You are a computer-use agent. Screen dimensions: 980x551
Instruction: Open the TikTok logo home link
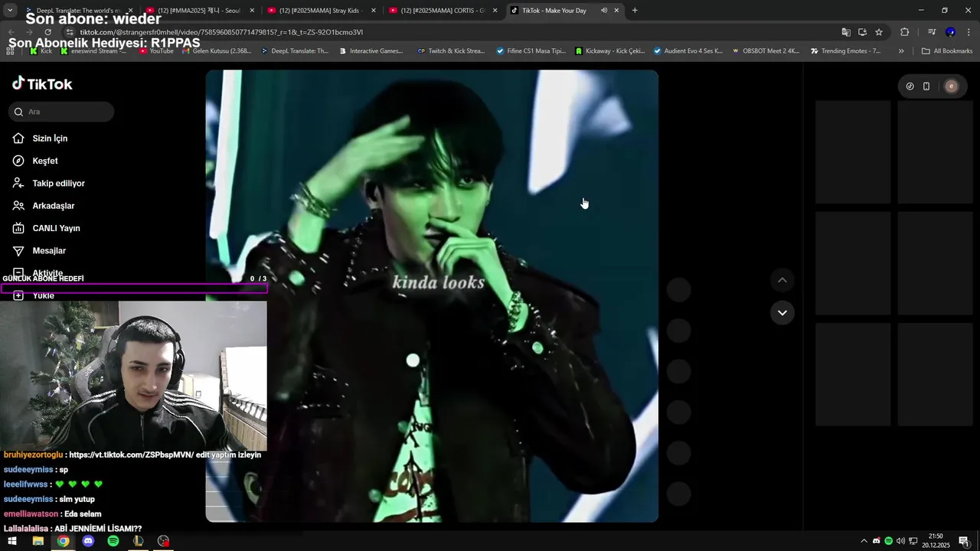pyautogui.click(x=42, y=84)
